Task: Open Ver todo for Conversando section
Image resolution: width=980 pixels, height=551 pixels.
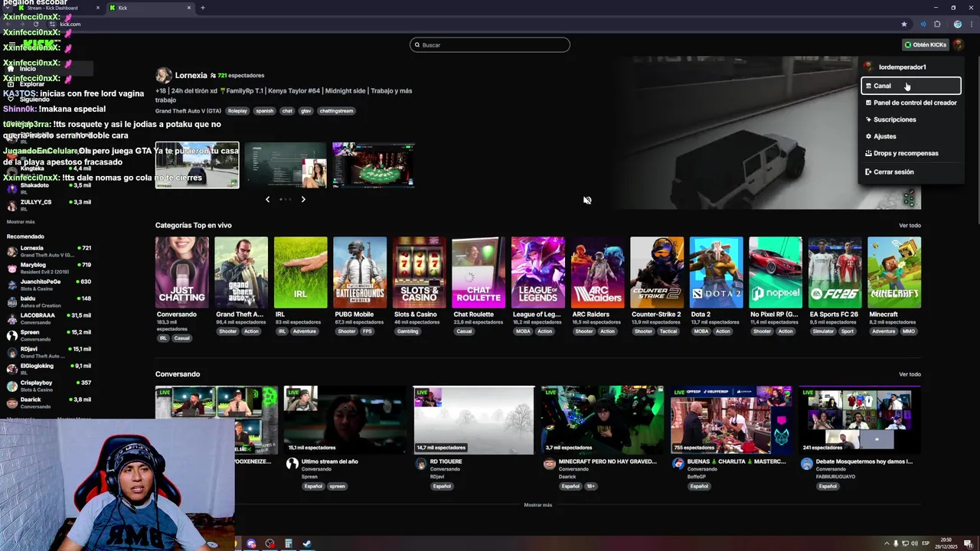Action: coord(910,374)
